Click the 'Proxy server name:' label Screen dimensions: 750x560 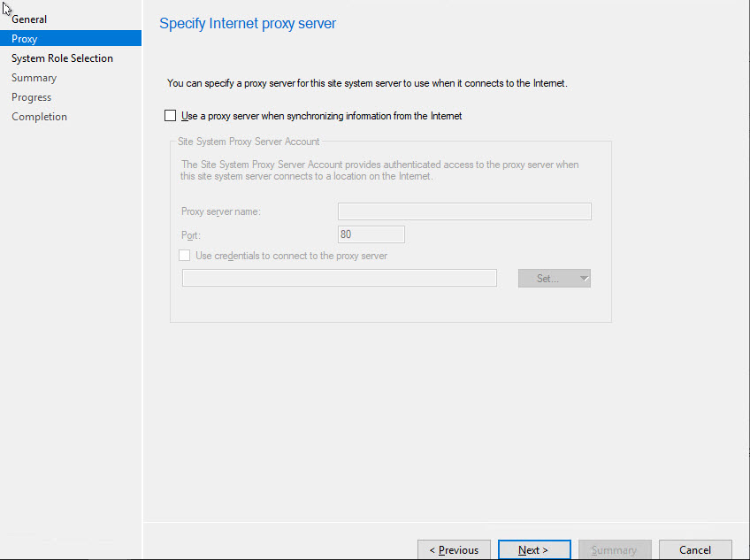(220, 211)
